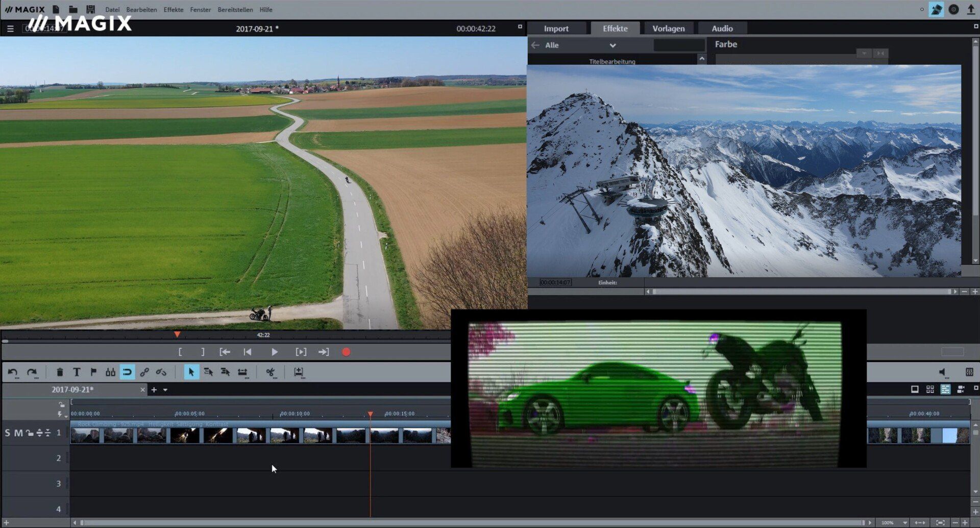Open the arrow dropdown beside the new-project plus
Screen dimensions: 980x528
click(165, 390)
